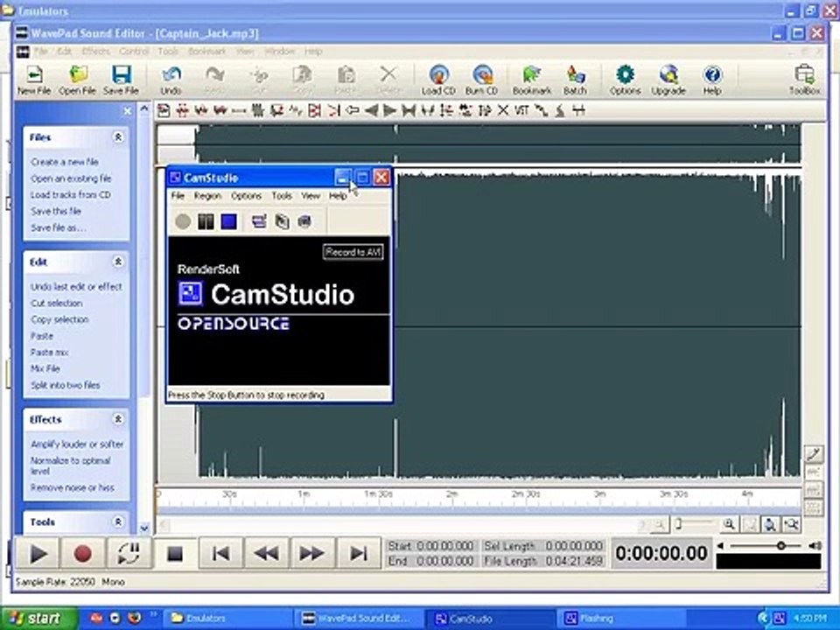
Task: Click 'Open an existing file' link
Action: 71,178
